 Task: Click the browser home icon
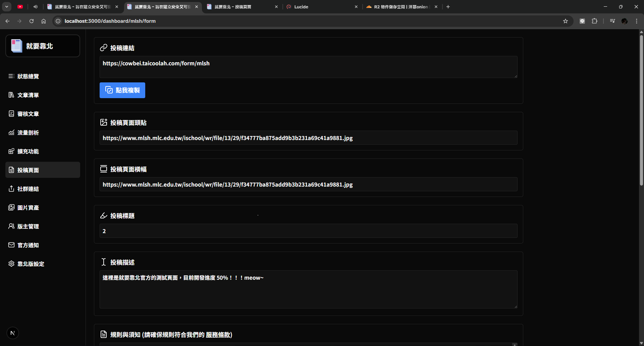(44, 21)
